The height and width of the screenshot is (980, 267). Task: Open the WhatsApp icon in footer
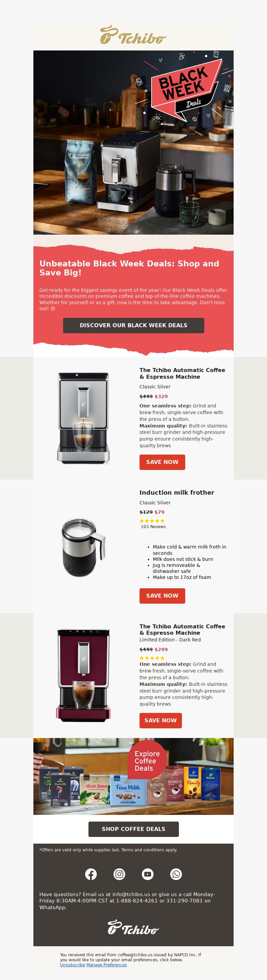176,874
